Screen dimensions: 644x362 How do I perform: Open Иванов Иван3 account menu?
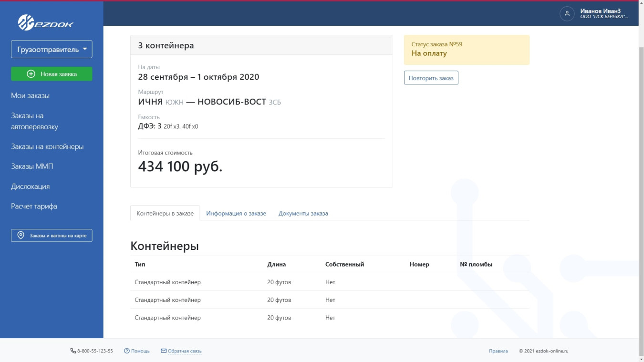pyautogui.click(x=603, y=14)
